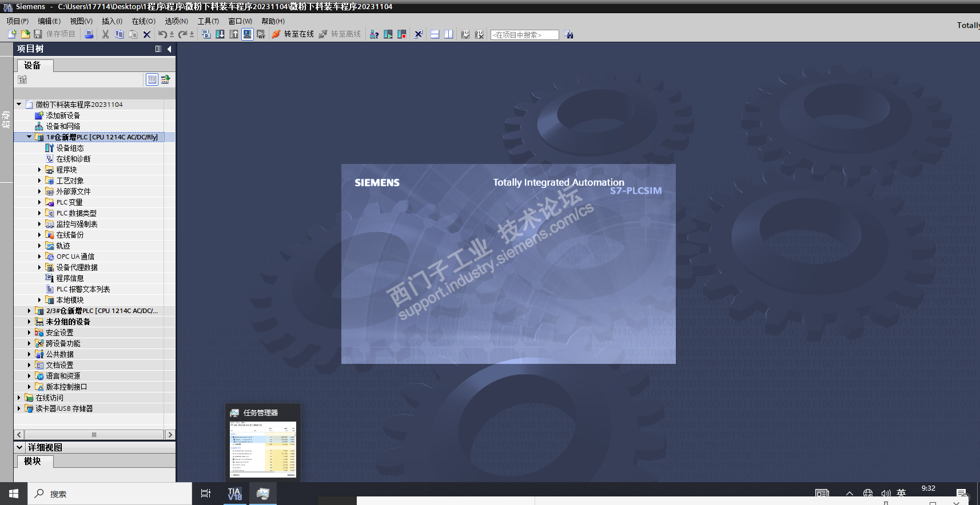Click the 转至在线 button
Screen dimensions: 980x505
pos(293,34)
